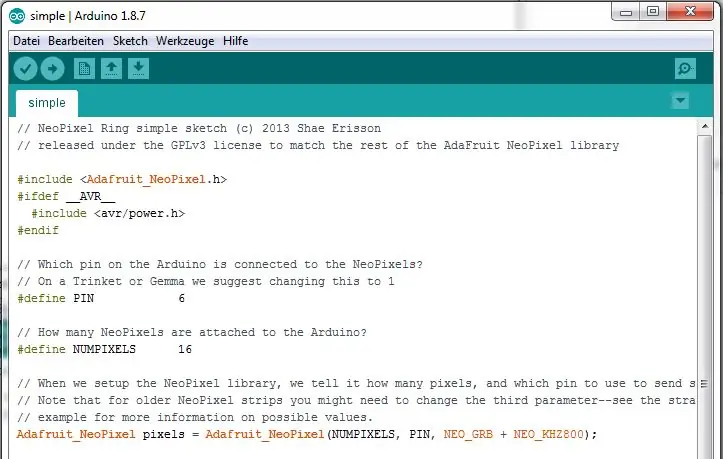This screenshot has width=723, height=459.
Task: Click the vertical scrollbar thumb
Action: [x=705, y=295]
